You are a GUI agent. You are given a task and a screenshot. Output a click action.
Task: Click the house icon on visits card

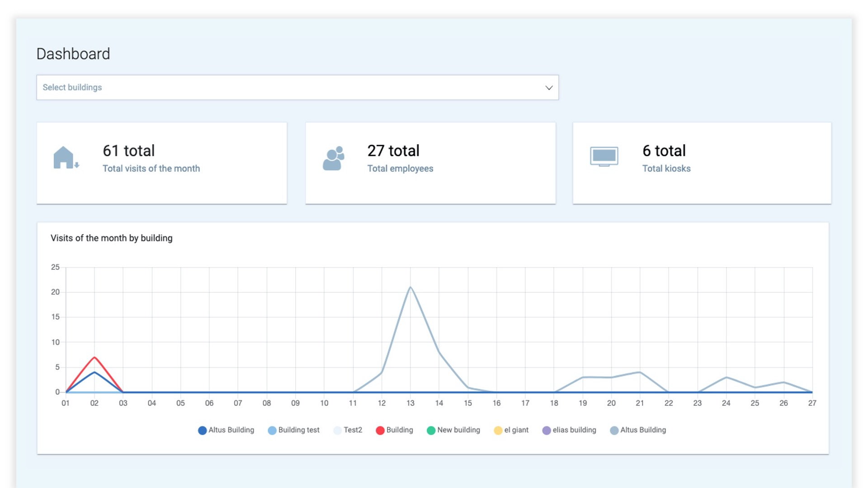[x=65, y=157]
